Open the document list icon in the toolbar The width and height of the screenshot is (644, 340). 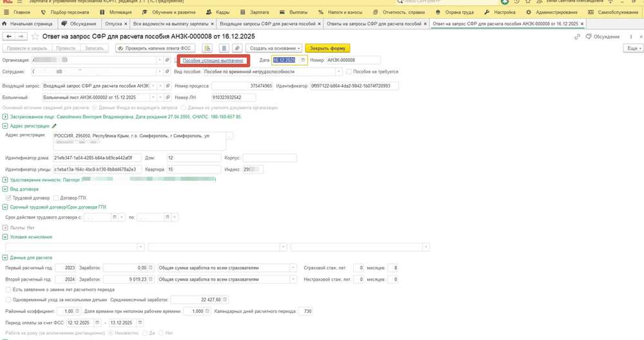click(224, 48)
